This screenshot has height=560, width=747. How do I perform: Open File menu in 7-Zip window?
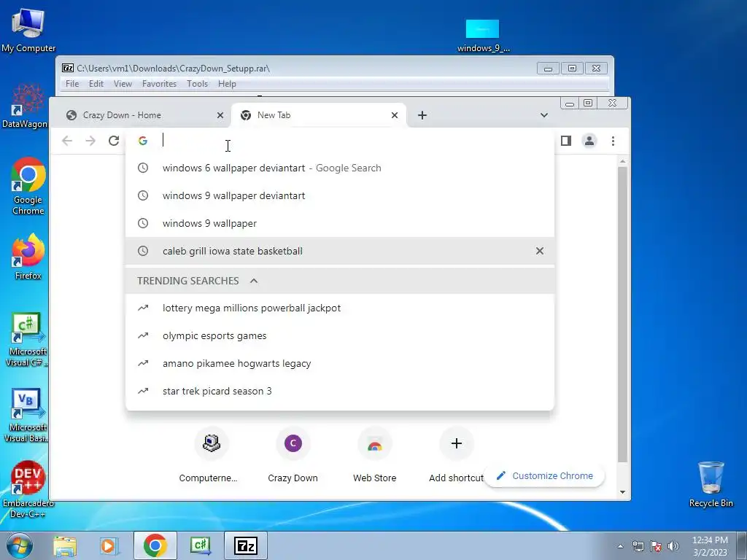(x=72, y=84)
